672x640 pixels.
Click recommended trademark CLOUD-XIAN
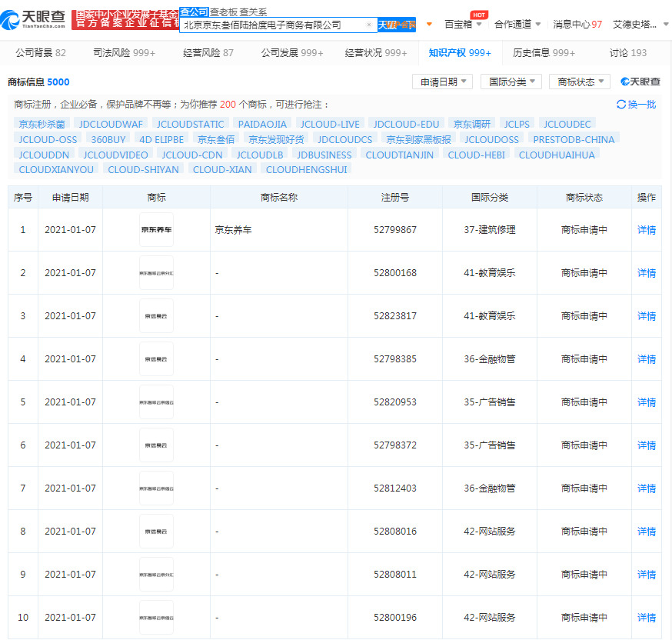coord(222,169)
